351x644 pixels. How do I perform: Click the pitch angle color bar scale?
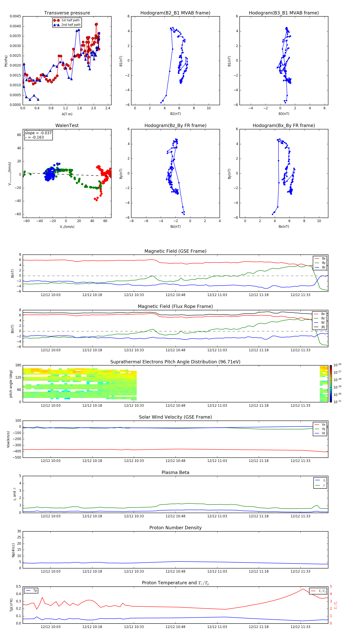point(331,384)
